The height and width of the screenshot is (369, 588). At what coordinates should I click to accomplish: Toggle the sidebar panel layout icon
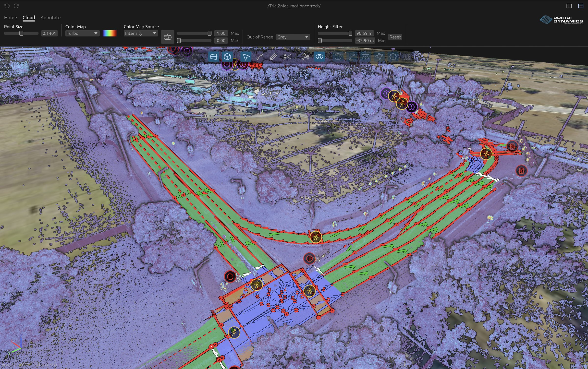pos(569,6)
